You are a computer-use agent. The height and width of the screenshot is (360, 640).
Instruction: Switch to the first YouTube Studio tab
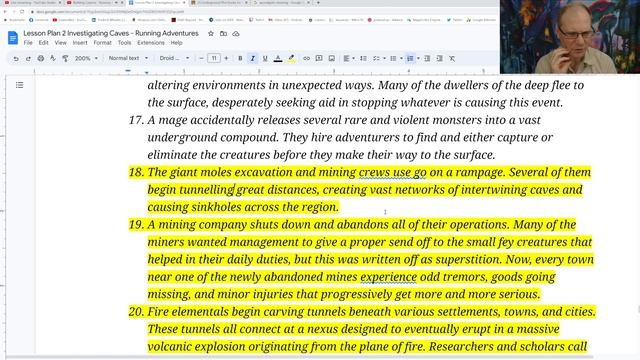pos(33,2)
